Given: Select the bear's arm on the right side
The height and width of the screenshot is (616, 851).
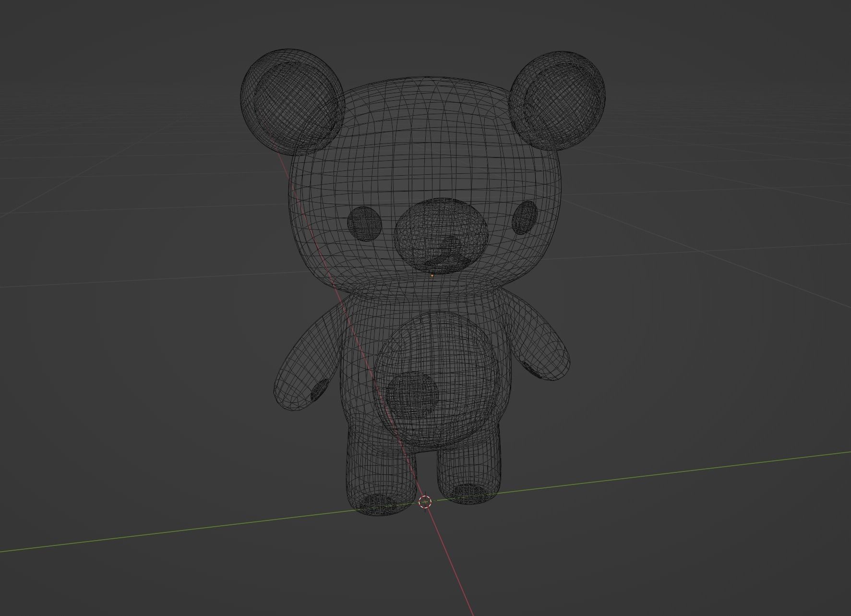Looking at the screenshot, I should click(538, 337).
